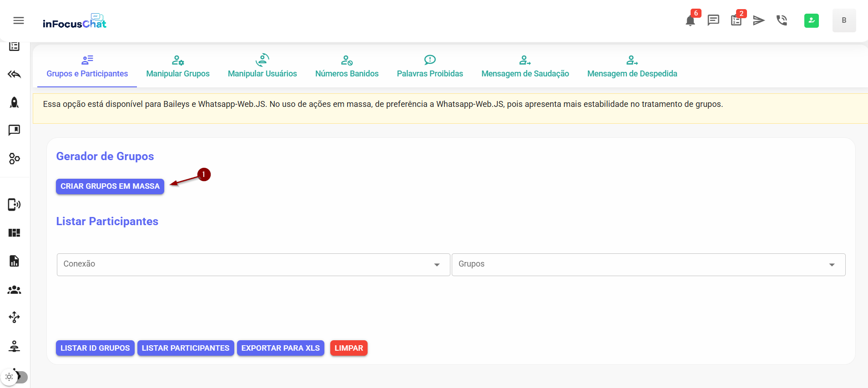The image size is (868, 388).
Task: Open the notifications bell icon
Action: (690, 20)
